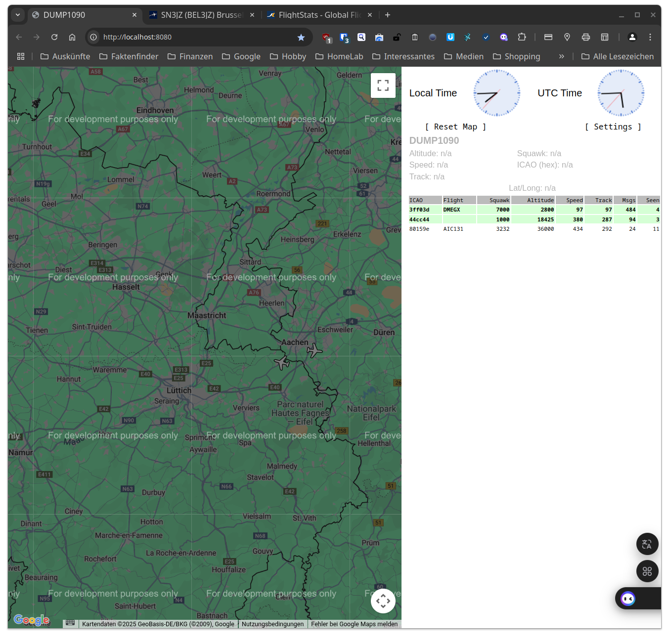
Task: Open the tab search dropdown arrow
Action: pos(18,15)
